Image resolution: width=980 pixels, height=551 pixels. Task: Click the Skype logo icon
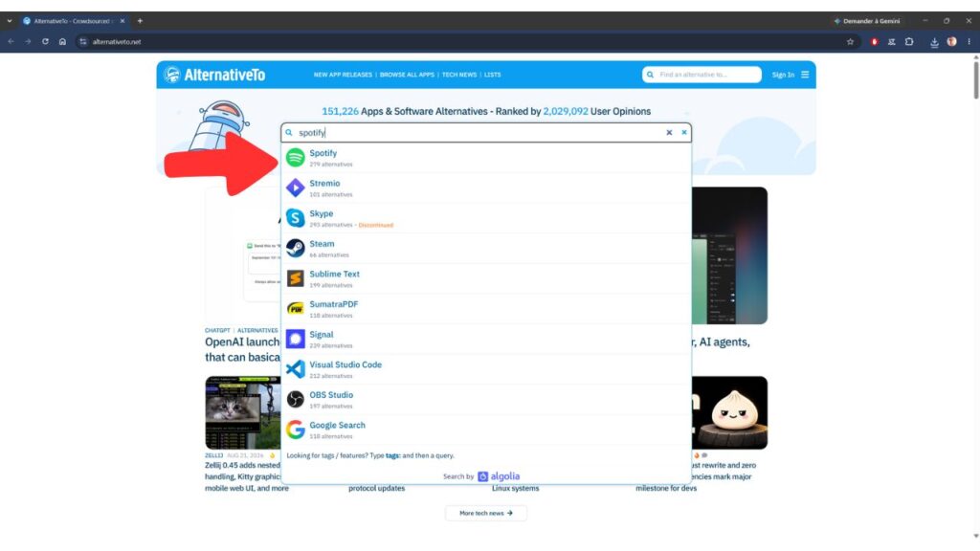(x=295, y=218)
